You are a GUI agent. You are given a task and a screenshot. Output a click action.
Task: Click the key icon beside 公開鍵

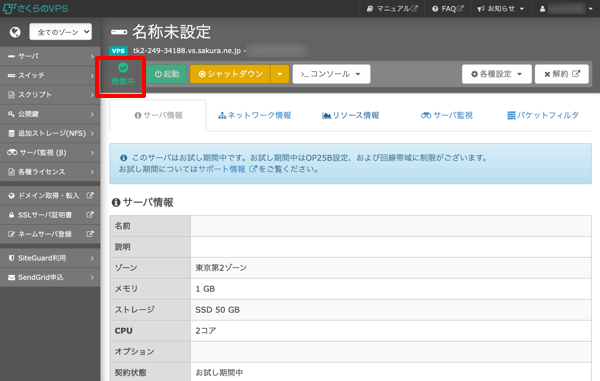pyautogui.click(x=11, y=114)
